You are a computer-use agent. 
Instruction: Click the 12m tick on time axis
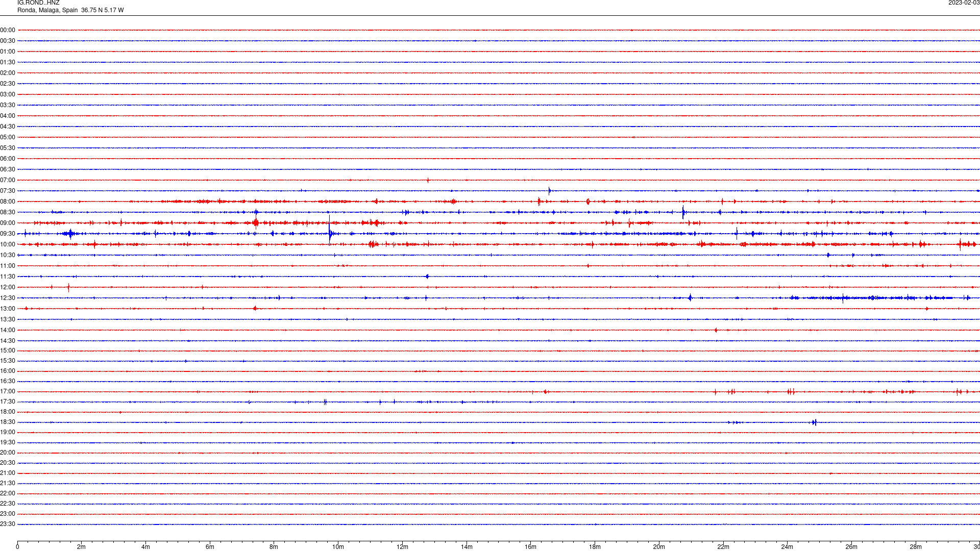pos(402,547)
